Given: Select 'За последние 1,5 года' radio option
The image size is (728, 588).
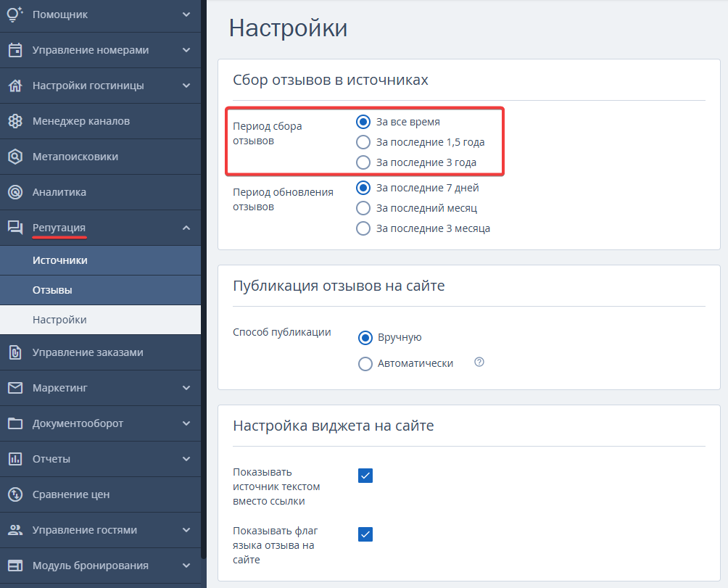Looking at the screenshot, I should [364, 142].
